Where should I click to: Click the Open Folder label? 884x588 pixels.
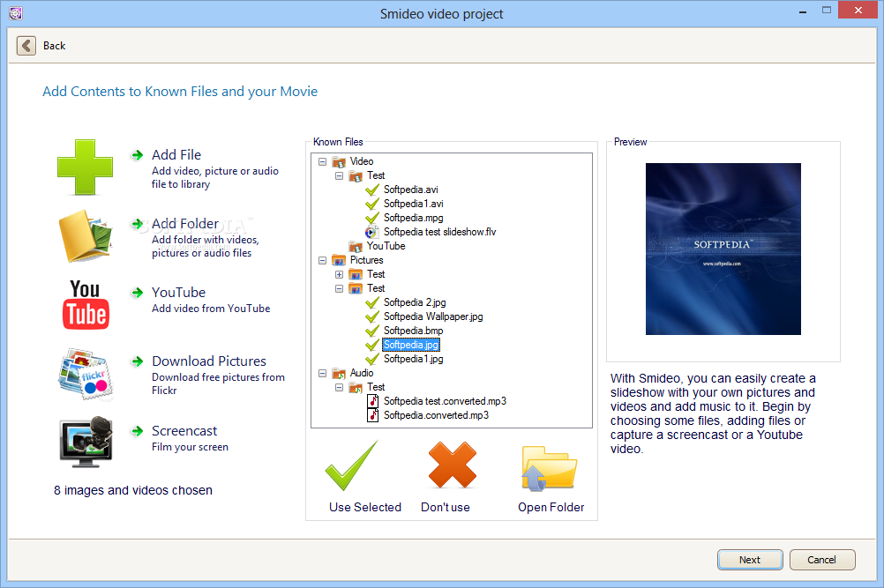click(551, 507)
